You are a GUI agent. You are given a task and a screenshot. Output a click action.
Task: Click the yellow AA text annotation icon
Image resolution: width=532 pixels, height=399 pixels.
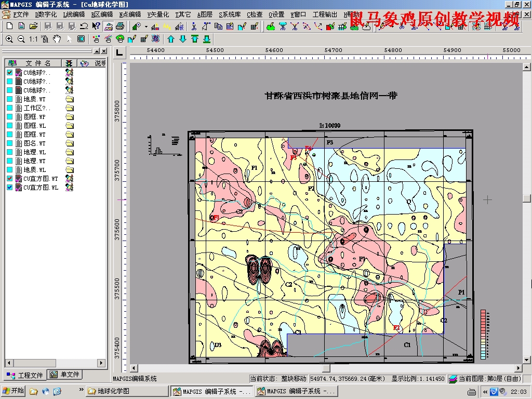(167, 26)
